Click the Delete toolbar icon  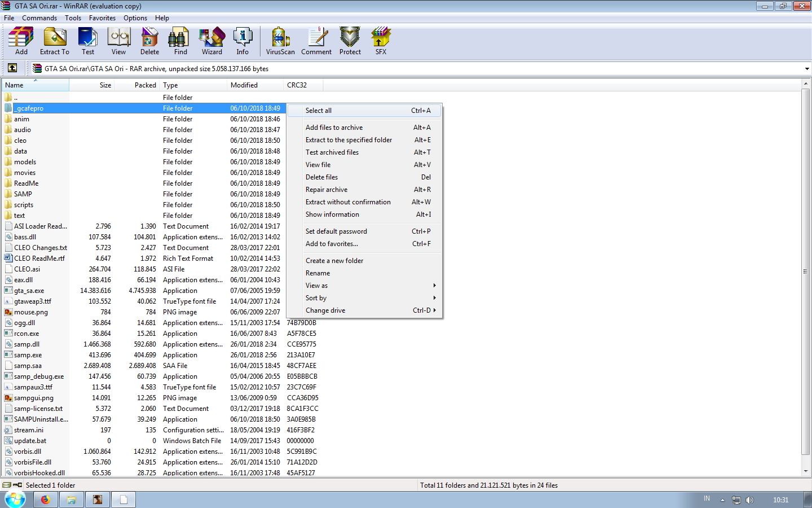point(149,41)
